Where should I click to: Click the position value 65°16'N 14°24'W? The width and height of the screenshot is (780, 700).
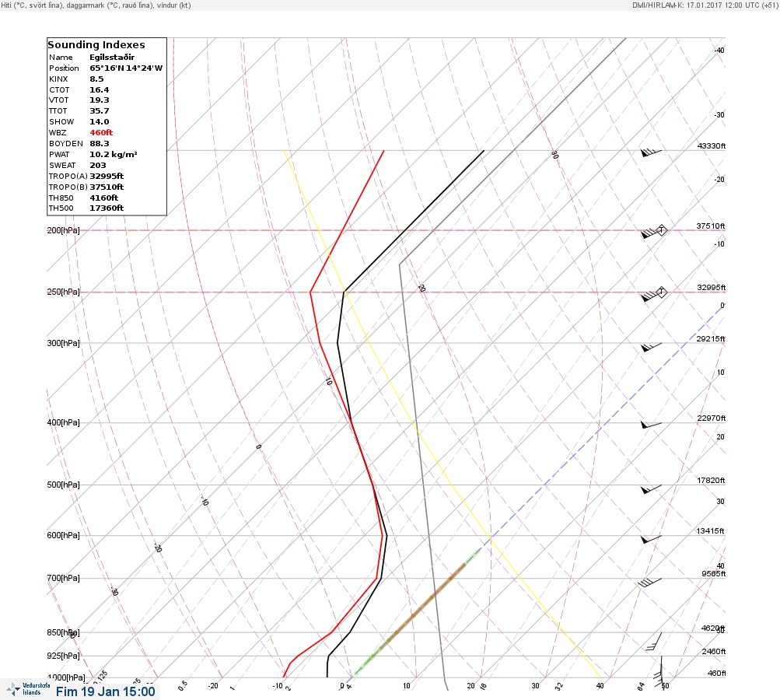click(126, 68)
